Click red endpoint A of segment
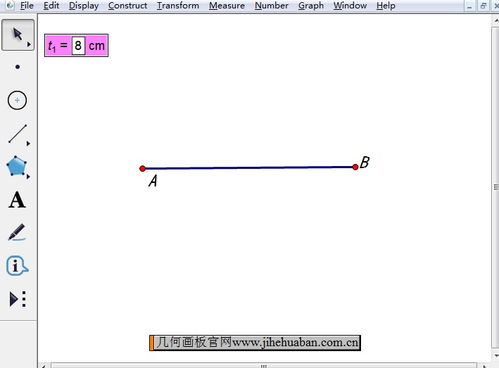Viewport: 499px width, 368px height. 142,168
